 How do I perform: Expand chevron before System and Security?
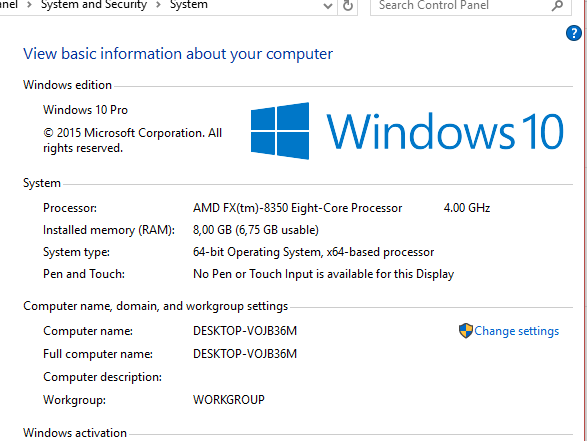click(x=29, y=5)
